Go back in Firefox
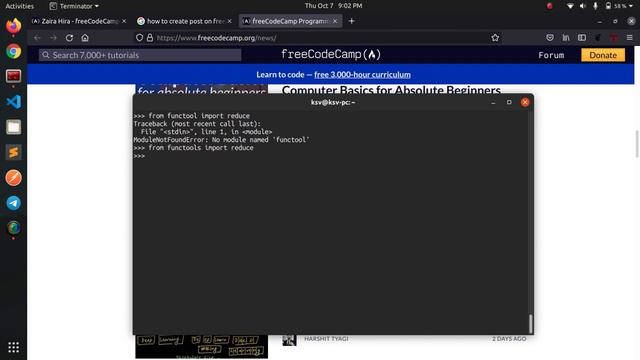The image size is (640, 360). coord(37,38)
